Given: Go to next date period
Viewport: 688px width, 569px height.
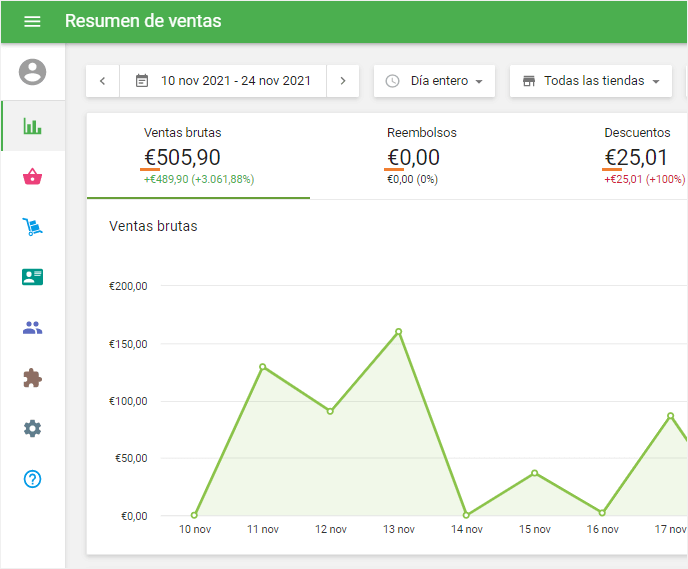Looking at the screenshot, I should 343,81.
